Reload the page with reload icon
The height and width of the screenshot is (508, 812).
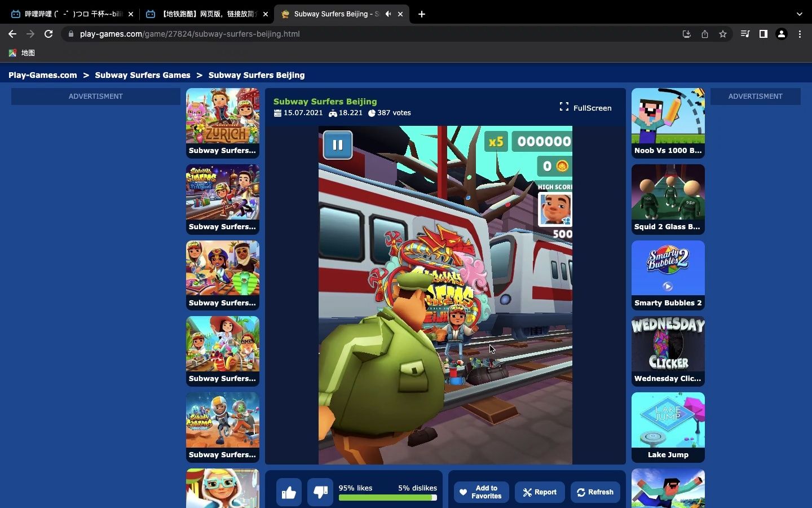pyautogui.click(x=48, y=34)
